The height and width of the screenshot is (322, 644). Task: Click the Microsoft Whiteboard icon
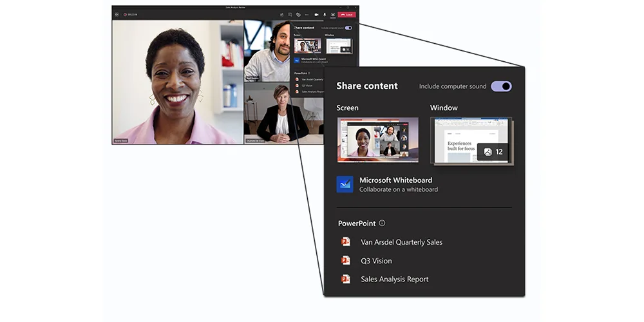point(345,184)
